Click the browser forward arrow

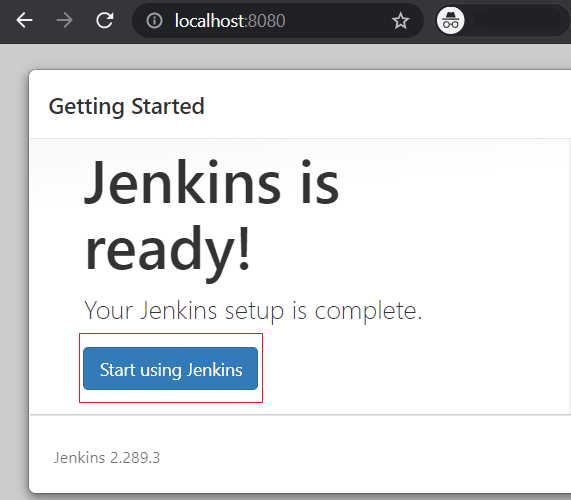pos(64,20)
